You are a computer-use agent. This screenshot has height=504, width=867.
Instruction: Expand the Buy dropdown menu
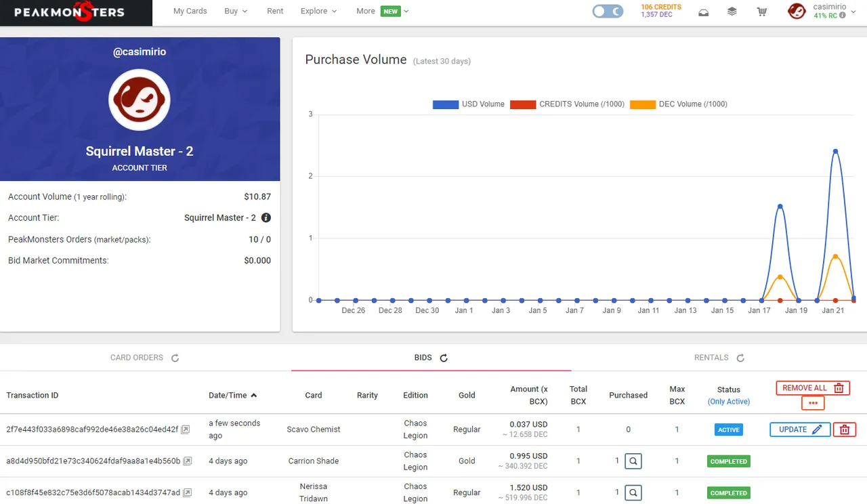236,12
